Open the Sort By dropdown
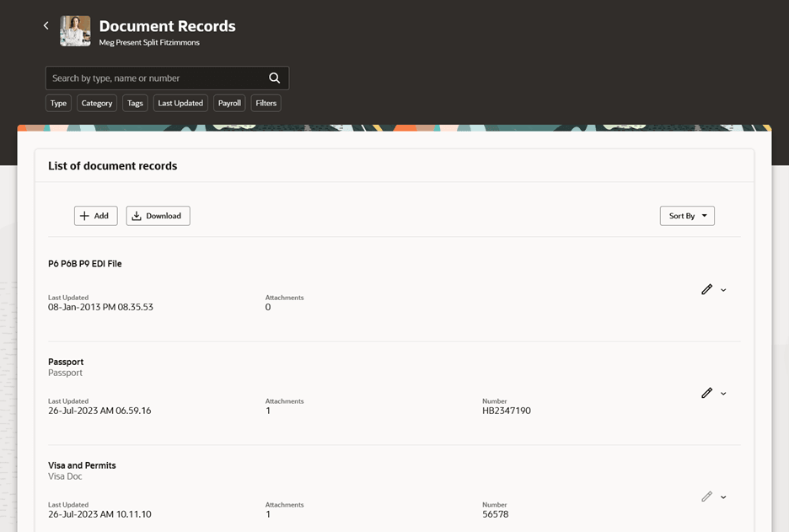The height and width of the screenshot is (532, 789). (x=687, y=216)
